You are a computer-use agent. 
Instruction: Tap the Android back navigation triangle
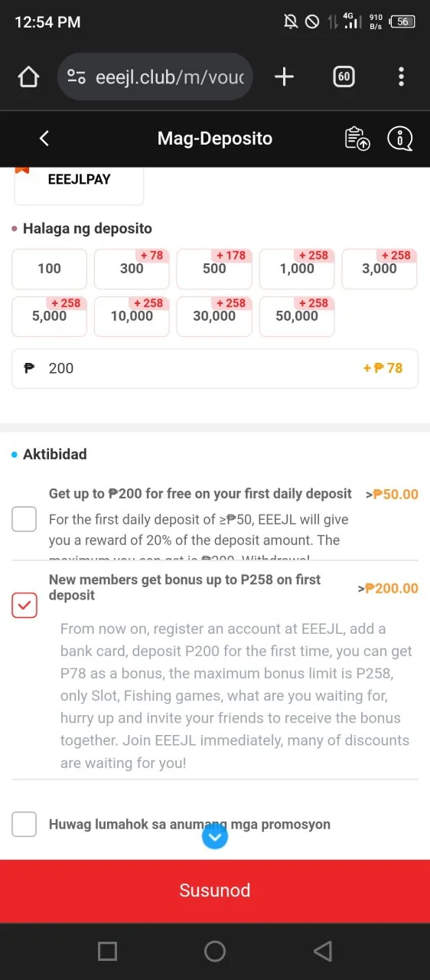point(323,951)
